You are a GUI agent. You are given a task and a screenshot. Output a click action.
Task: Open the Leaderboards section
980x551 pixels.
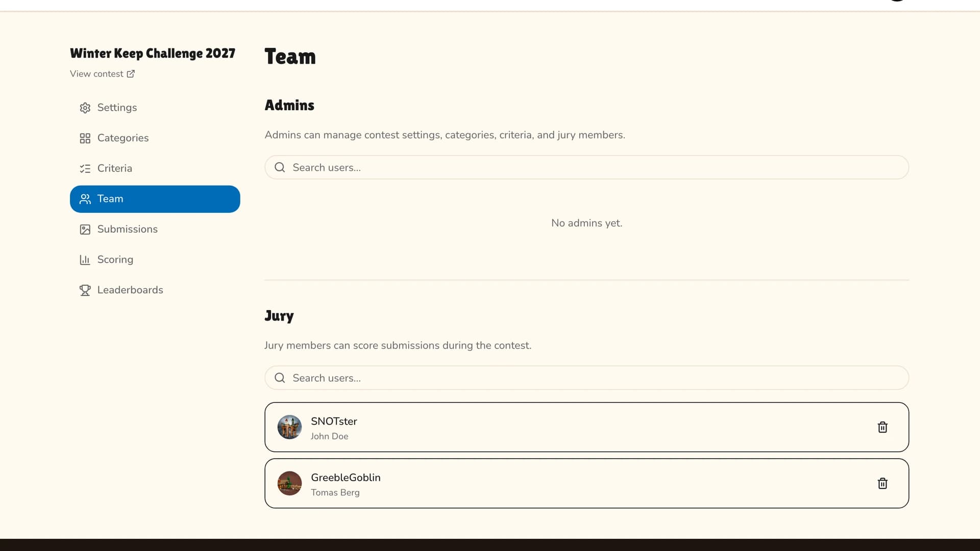coord(155,290)
